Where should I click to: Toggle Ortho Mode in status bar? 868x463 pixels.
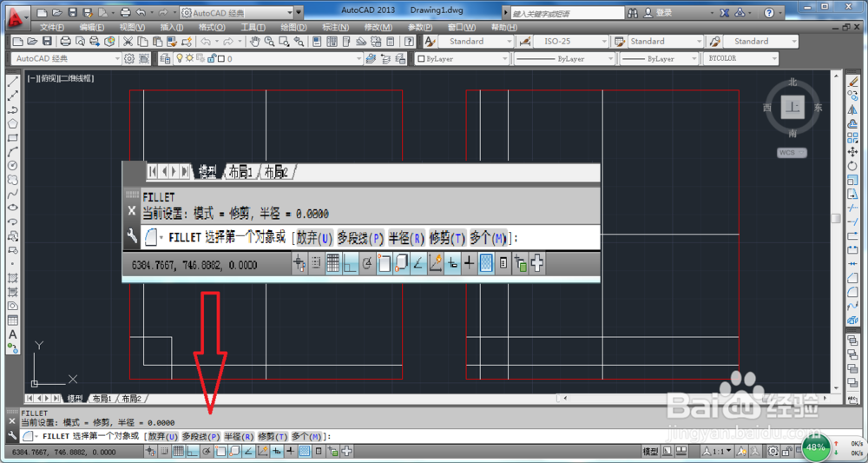[x=192, y=452]
